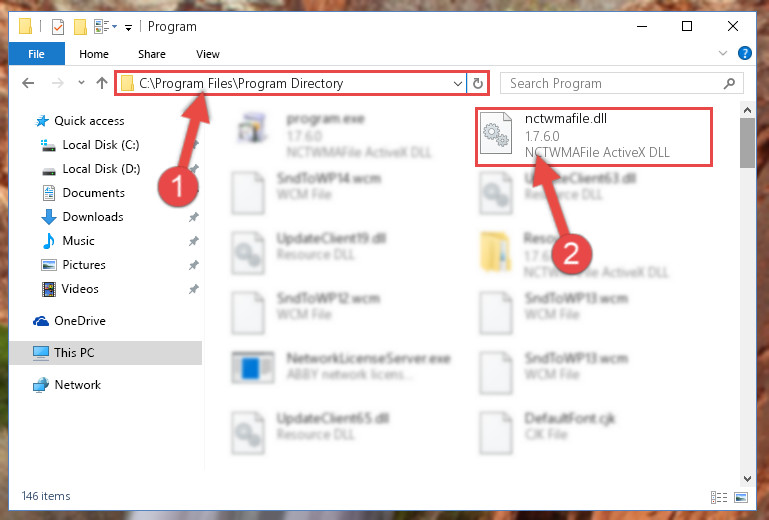Refresh the address bar location
The image size is (769, 520).
(x=478, y=83)
